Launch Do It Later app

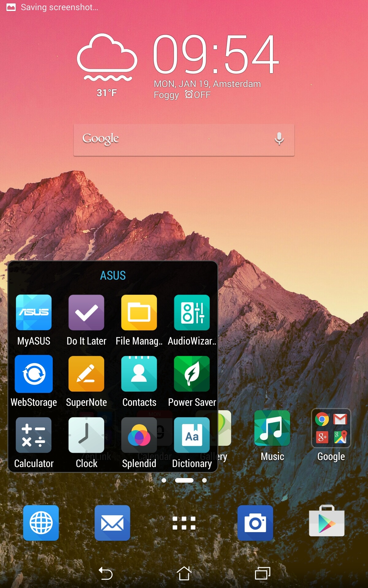[86, 312]
